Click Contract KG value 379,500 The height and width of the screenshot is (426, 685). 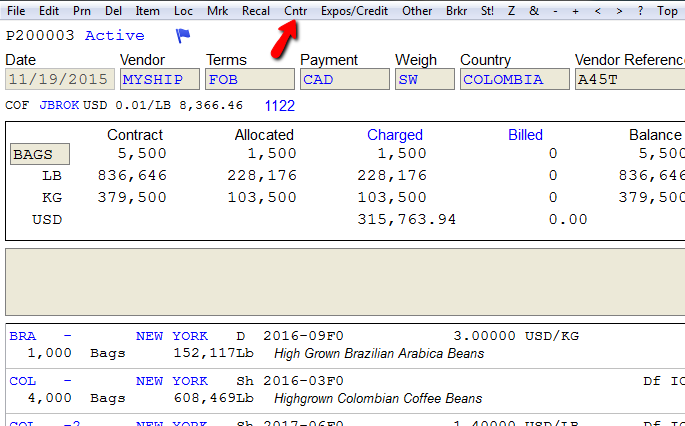click(132, 197)
